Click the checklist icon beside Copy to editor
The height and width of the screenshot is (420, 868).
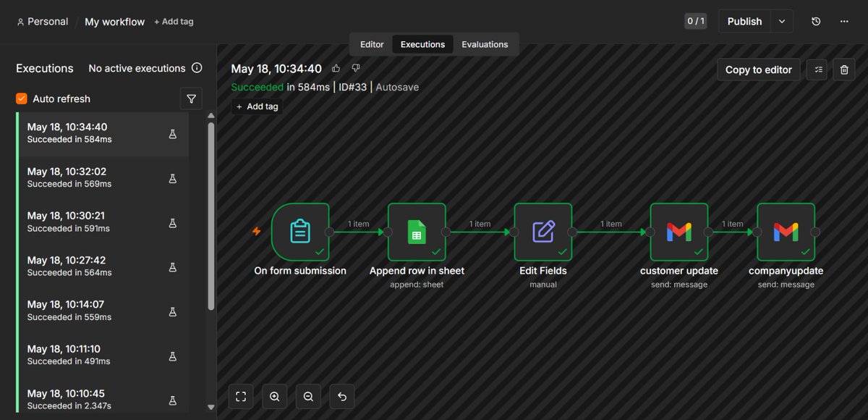click(x=817, y=70)
